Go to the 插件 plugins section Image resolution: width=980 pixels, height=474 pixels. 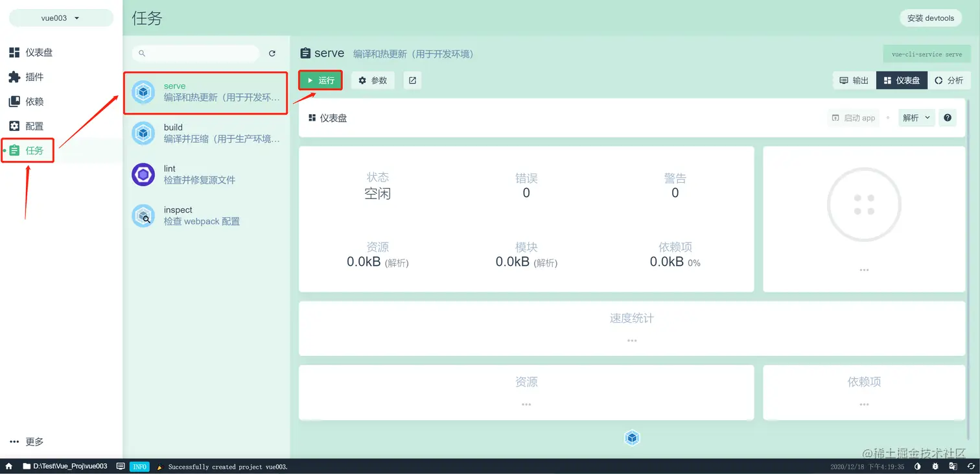tap(26, 77)
